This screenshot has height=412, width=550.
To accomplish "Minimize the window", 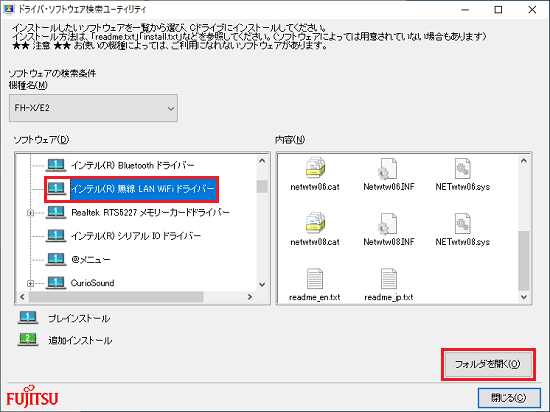I will [465, 10].
